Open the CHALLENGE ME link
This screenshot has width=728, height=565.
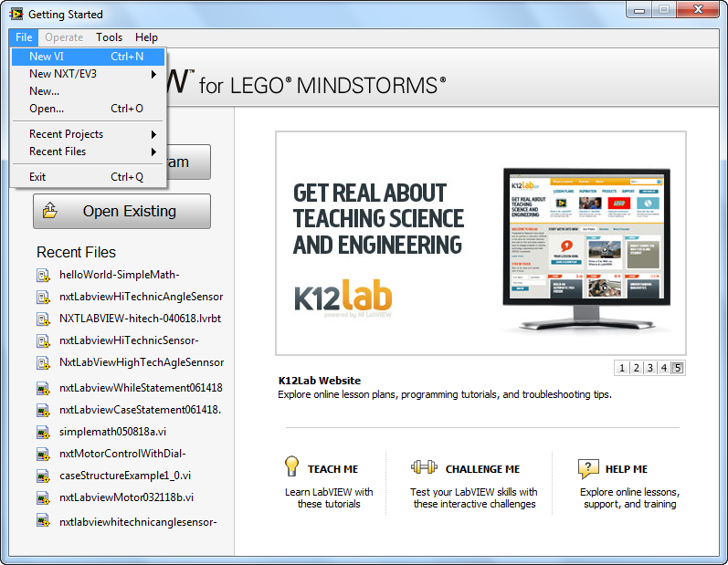tap(482, 469)
